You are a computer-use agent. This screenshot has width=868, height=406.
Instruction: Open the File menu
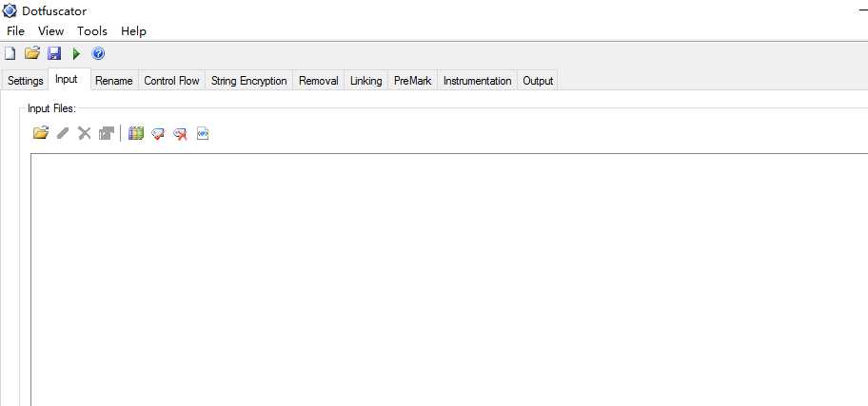[15, 31]
